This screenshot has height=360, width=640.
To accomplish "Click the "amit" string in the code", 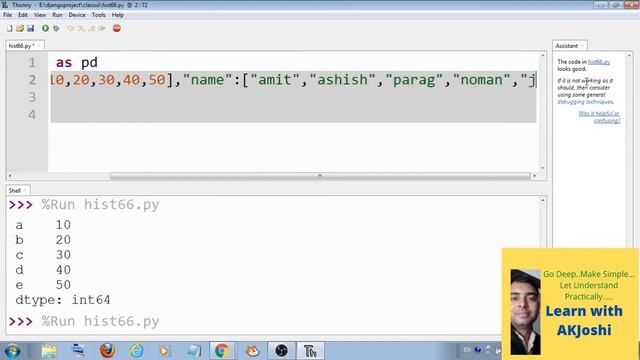I will 275,80.
